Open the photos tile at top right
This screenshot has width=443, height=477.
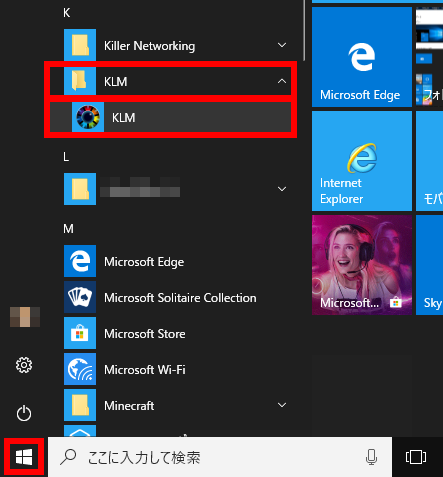tap(430, 57)
